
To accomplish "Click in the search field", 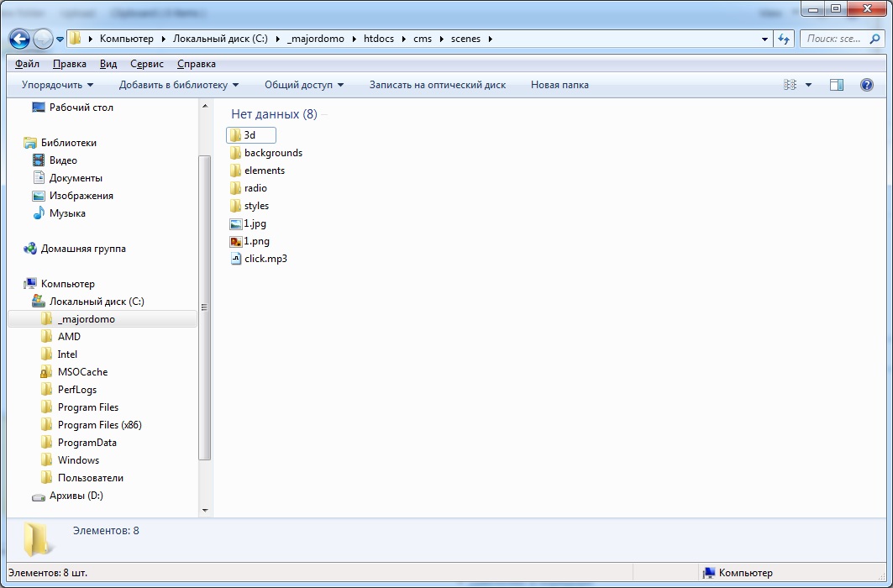I will pos(840,39).
